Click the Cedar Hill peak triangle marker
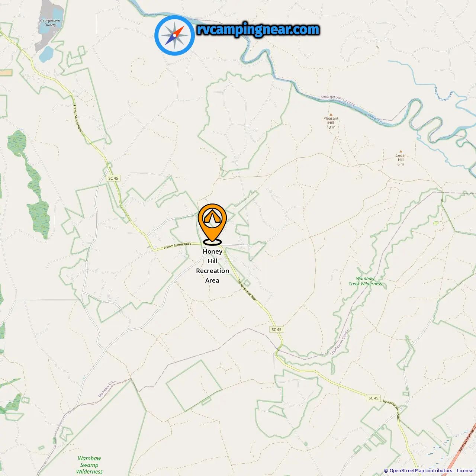 (401, 151)
